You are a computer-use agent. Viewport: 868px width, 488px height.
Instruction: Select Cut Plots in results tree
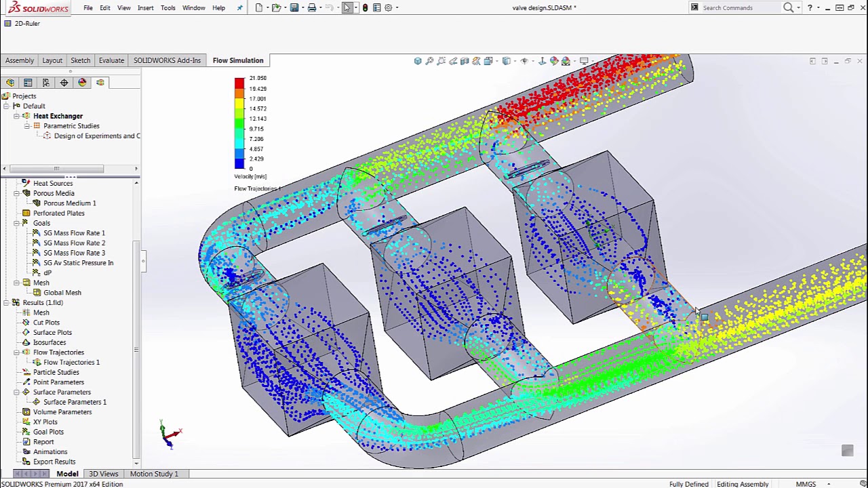click(46, 323)
